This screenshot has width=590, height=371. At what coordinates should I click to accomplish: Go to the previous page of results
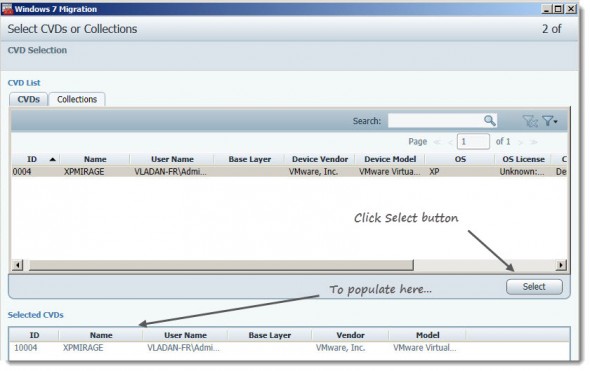tap(450, 142)
